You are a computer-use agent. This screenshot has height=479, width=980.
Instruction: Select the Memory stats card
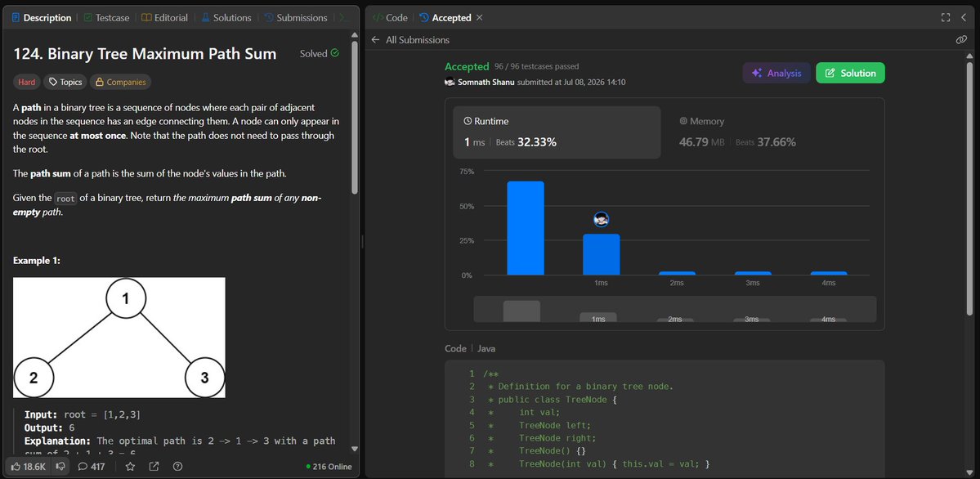pos(772,132)
